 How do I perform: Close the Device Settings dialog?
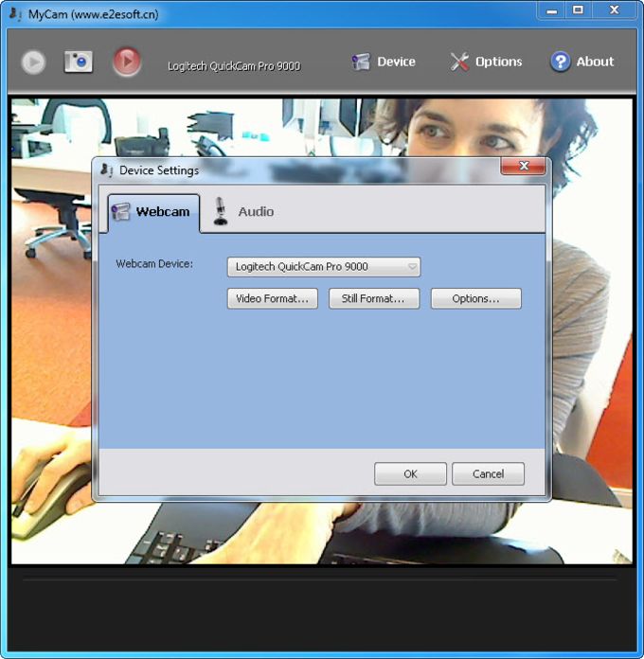pyautogui.click(x=524, y=166)
